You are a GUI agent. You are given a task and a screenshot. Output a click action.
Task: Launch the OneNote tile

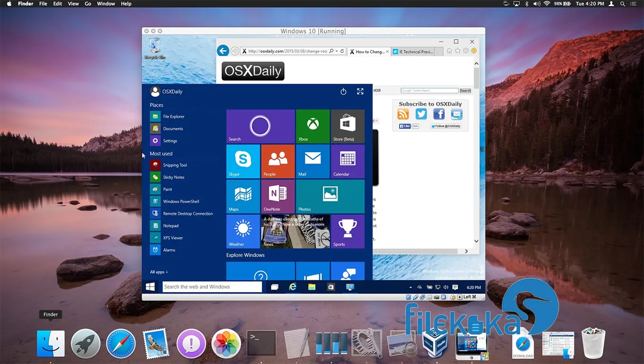tap(278, 196)
